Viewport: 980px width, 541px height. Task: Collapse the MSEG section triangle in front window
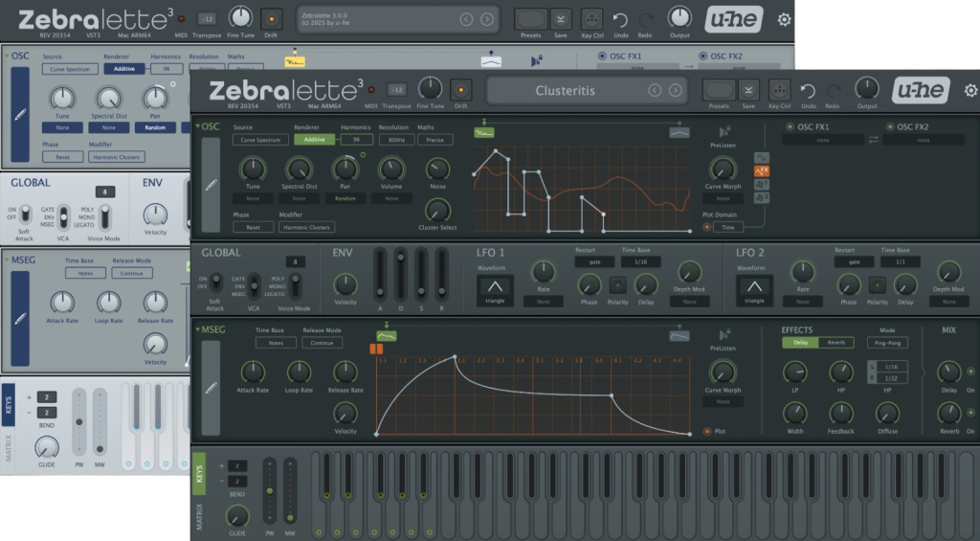[197, 329]
